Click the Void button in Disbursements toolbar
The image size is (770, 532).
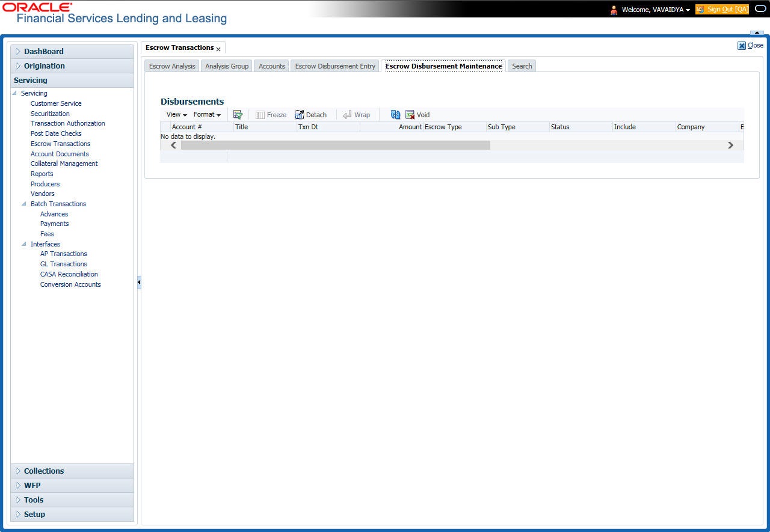coord(417,115)
